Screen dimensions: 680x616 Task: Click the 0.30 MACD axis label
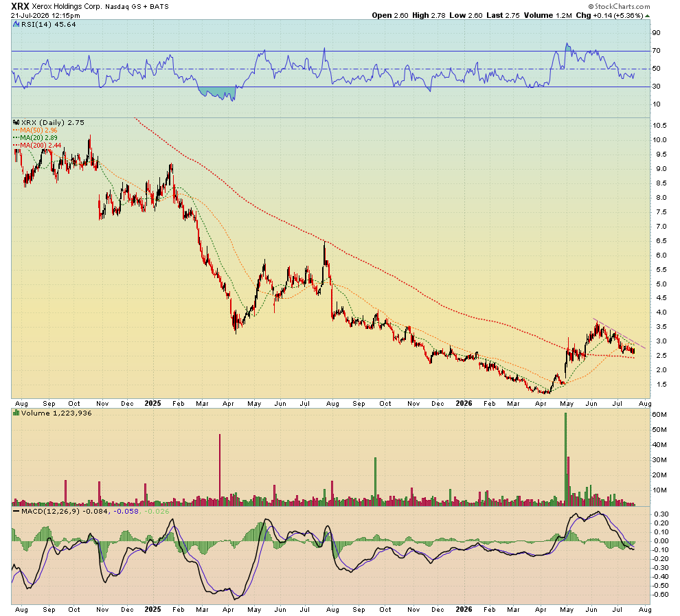[x=661, y=514]
